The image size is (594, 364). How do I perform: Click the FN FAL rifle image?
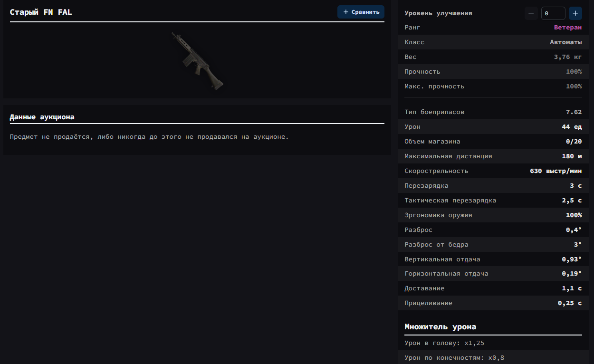click(x=197, y=60)
